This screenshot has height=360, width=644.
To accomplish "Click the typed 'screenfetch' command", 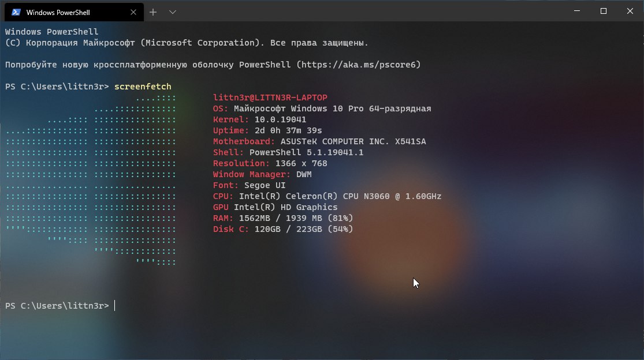I will [143, 87].
